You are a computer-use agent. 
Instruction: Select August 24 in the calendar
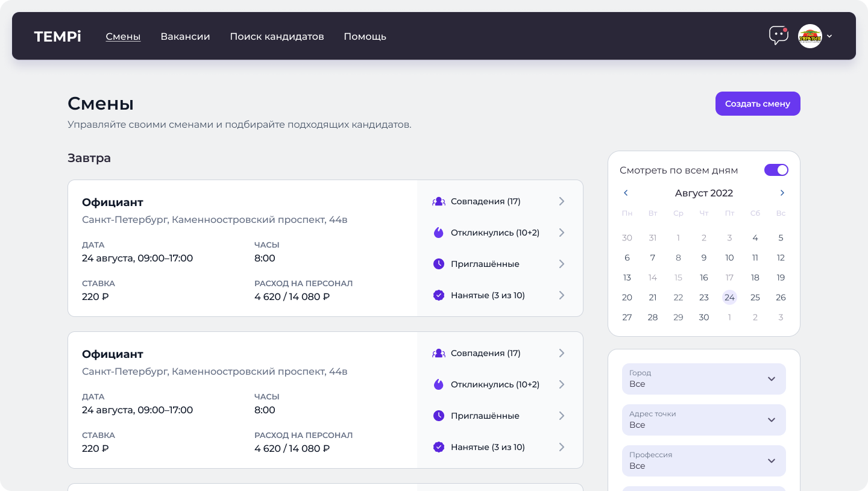point(729,298)
